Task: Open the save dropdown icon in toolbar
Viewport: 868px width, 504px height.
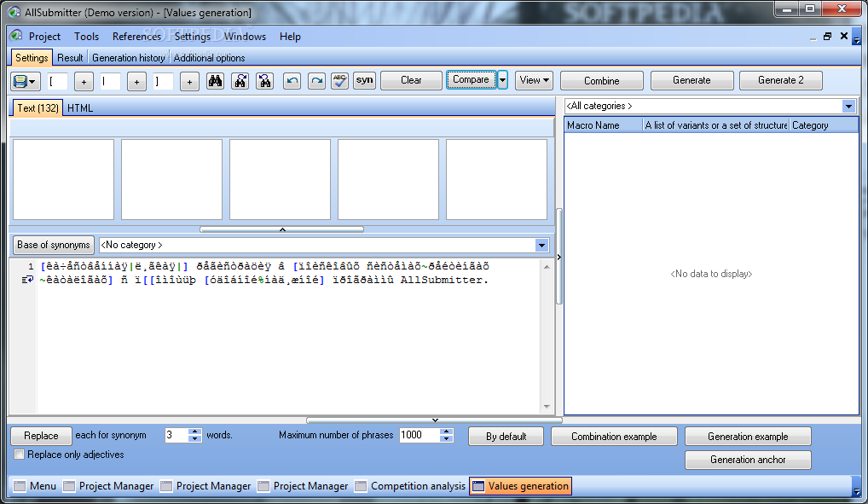Action: click(x=25, y=81)
